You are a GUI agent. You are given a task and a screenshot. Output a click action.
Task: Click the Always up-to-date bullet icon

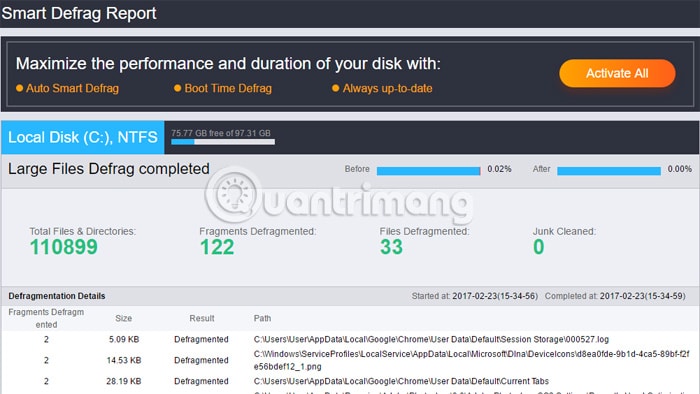pos(335,88)
